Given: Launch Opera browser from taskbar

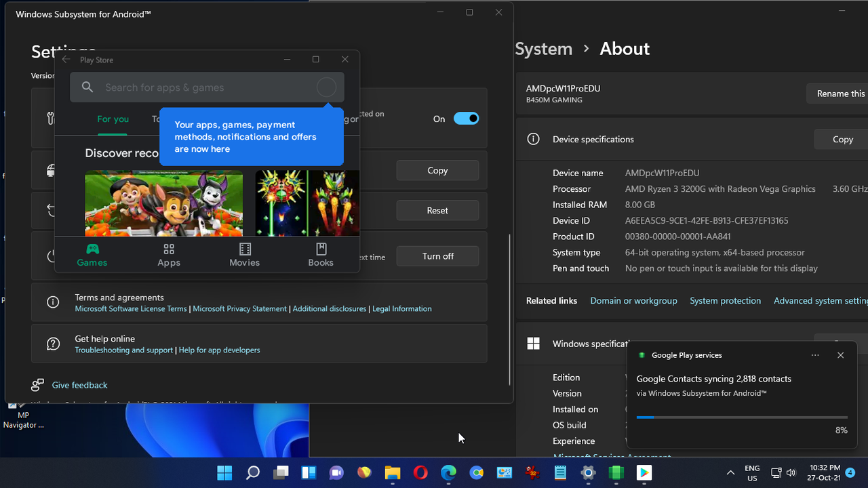Looking at the screenshot, I should [420, 472].
